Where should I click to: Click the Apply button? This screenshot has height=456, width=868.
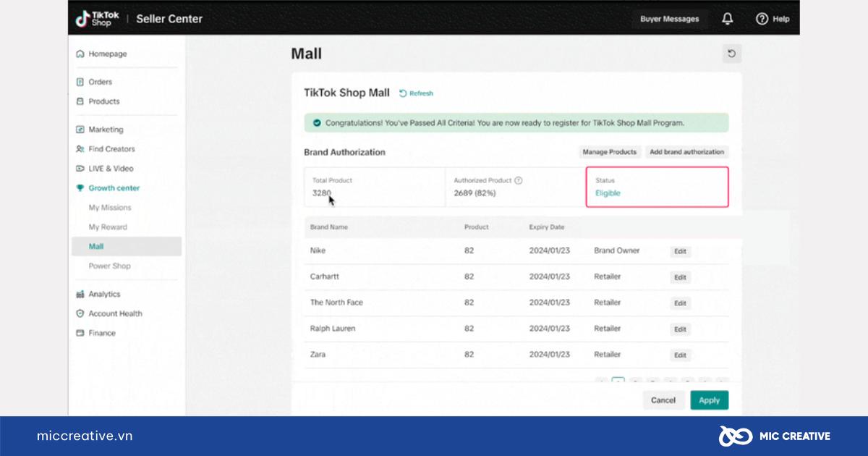[710, 400]
